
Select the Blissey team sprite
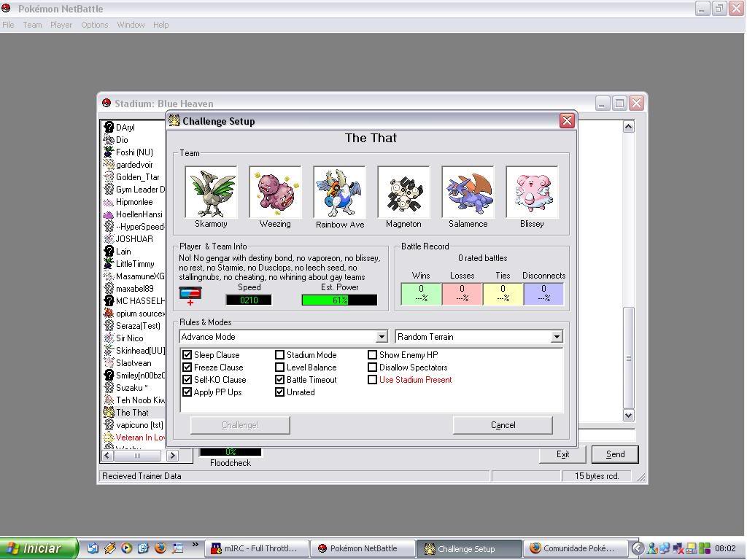click(532, 192)
